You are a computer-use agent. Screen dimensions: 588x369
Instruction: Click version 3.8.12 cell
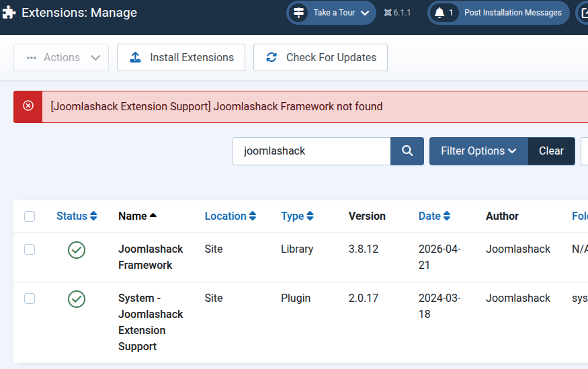point(364,249)
